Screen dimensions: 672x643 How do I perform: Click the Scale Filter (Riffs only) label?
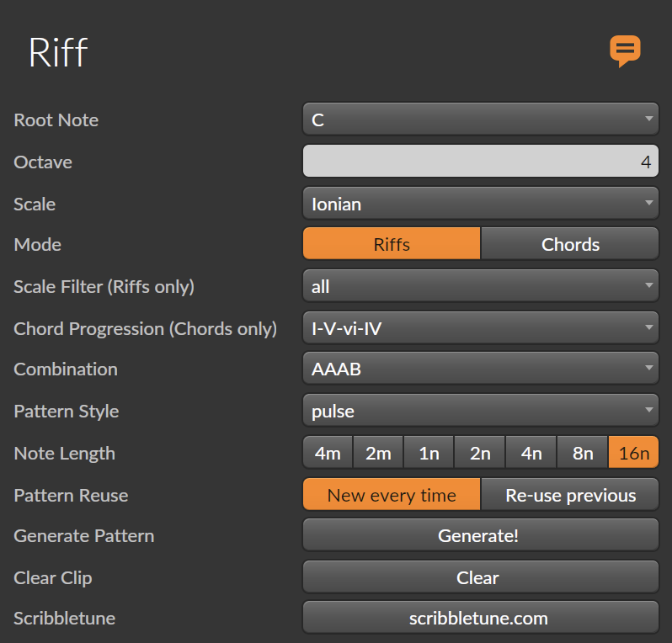[x=104, y=287]
